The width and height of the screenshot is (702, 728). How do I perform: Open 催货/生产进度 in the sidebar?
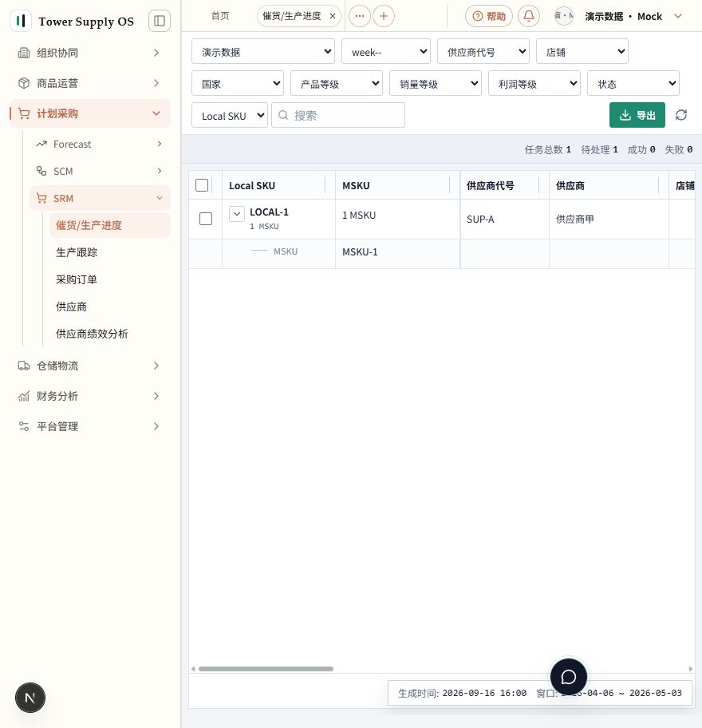tap(110, 225)
